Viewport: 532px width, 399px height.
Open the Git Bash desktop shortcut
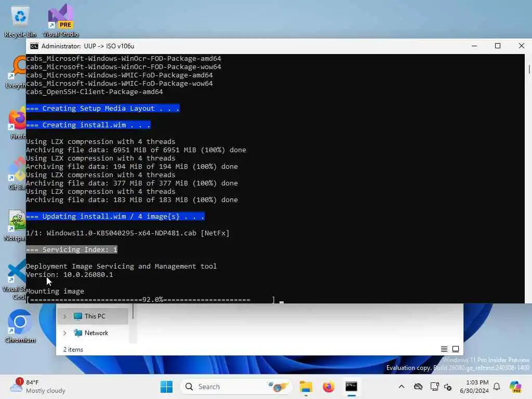(x=17, y=174)
